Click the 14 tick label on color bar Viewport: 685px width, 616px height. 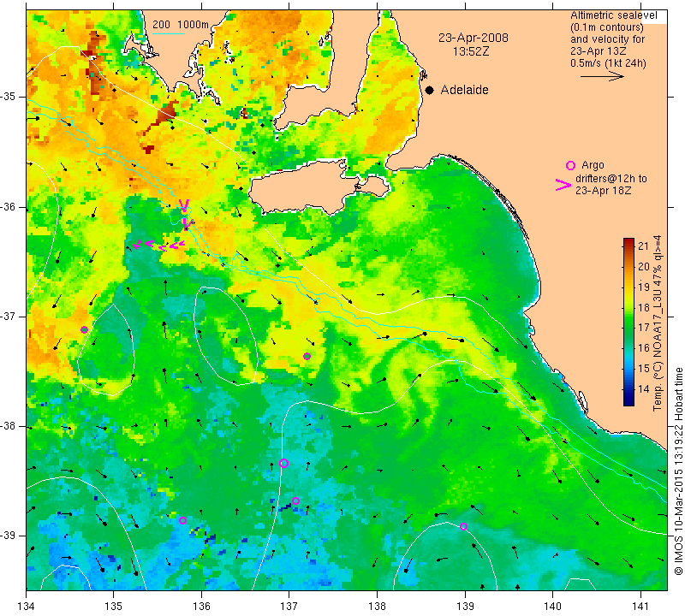(644, 389)
